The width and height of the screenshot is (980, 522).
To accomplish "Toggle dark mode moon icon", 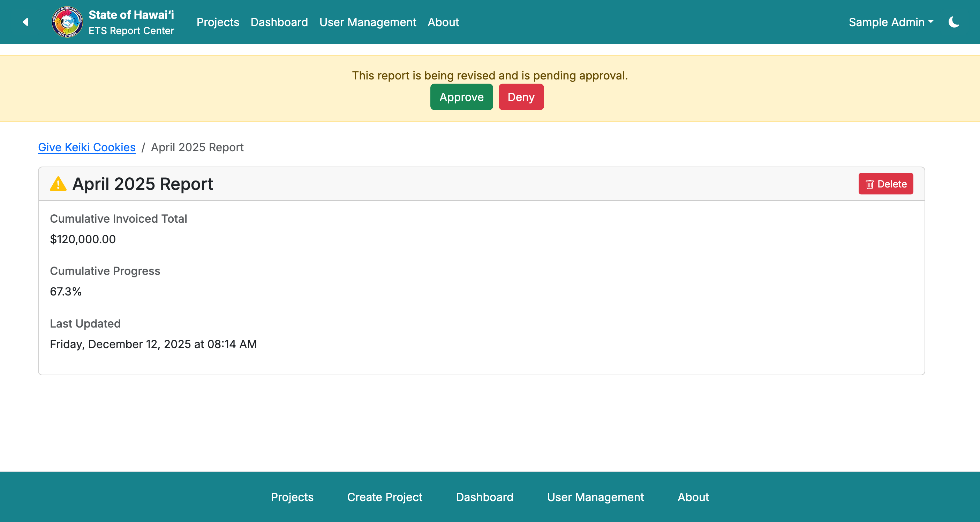I will [x=953, y=22].
